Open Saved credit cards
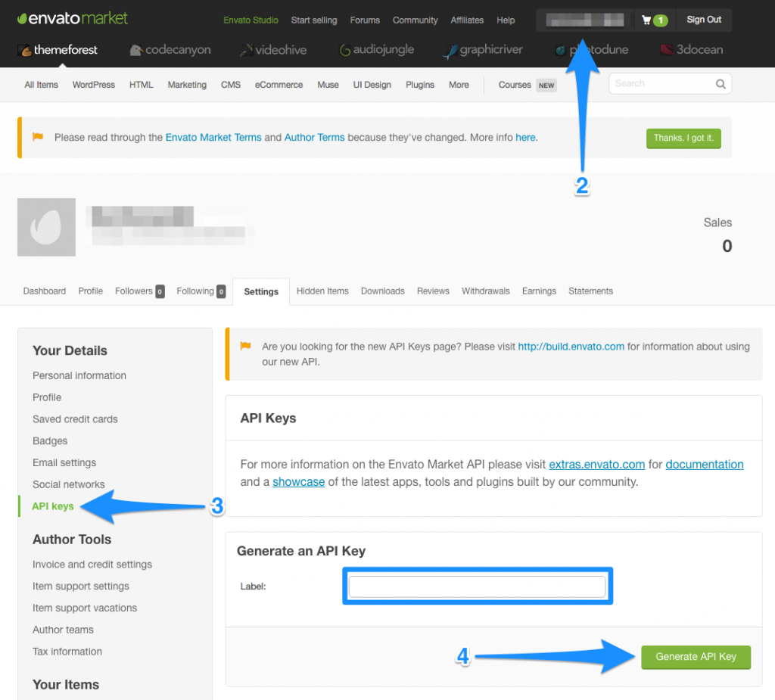The image size is (775, 700). (x=75, y=419)
